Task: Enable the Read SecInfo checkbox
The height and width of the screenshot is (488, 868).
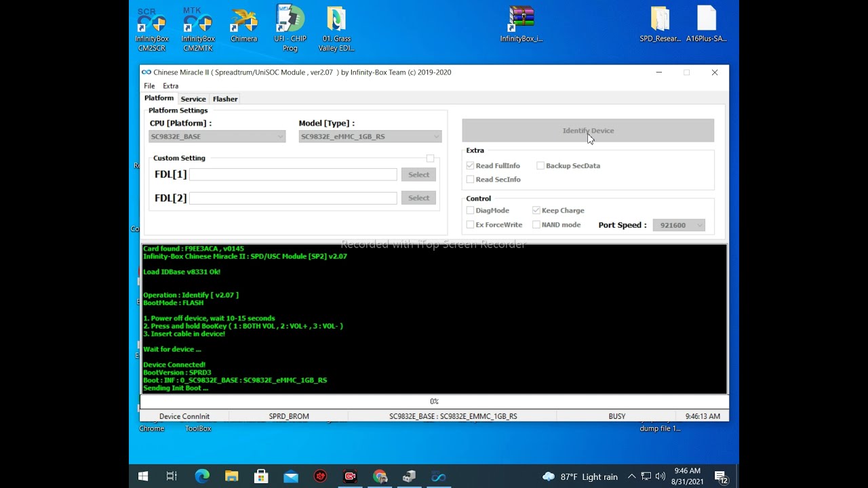Action: (470, 180)
